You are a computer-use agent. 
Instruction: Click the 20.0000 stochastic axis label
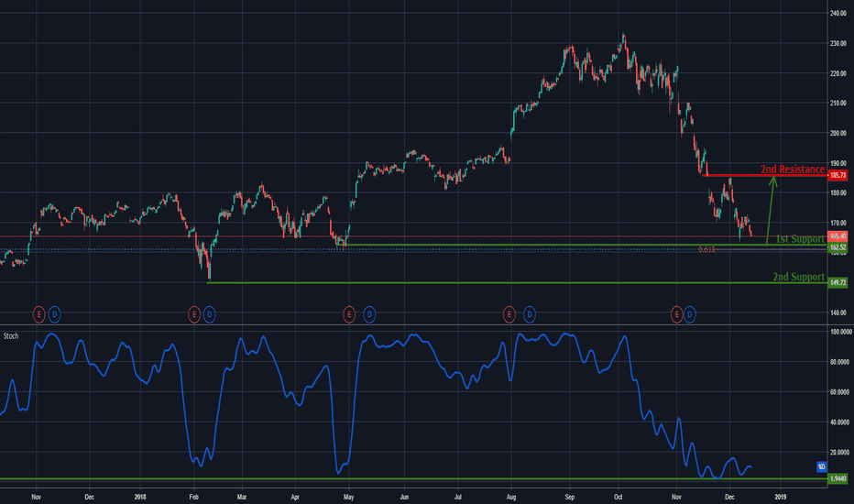(x=839, y=453)
